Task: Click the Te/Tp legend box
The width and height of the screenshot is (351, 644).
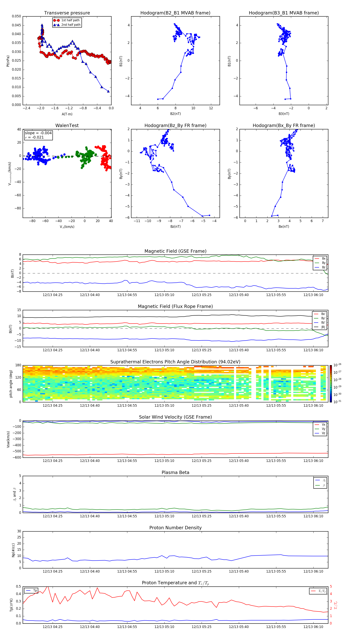Action: pos(318,591)
